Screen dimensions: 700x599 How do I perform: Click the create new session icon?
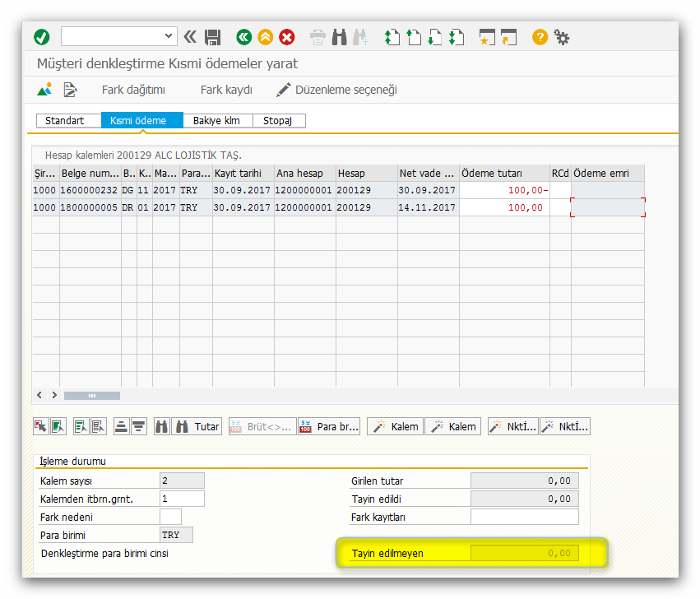pos(487,37)
